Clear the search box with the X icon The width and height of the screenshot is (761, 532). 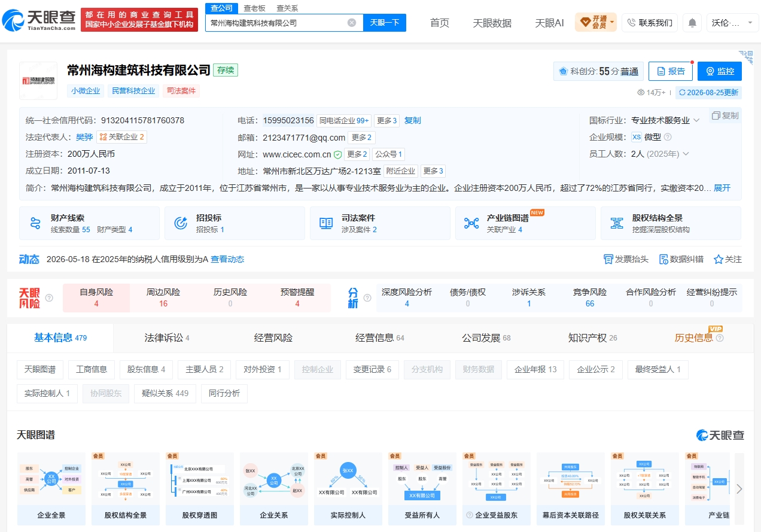pos(352,23)
